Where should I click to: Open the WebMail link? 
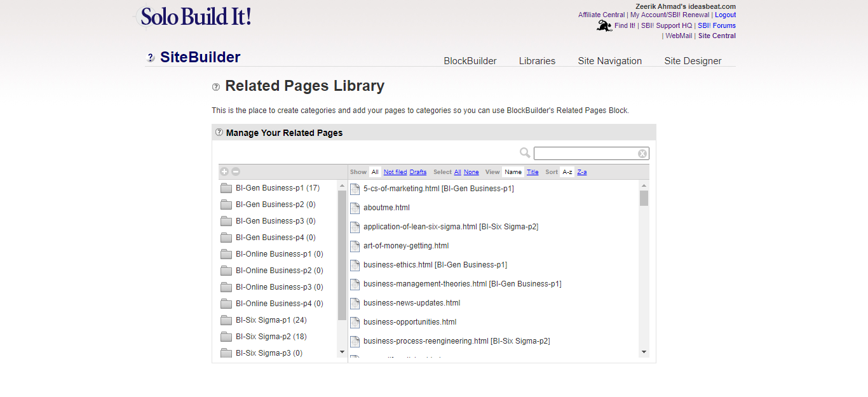coord(679,36)
